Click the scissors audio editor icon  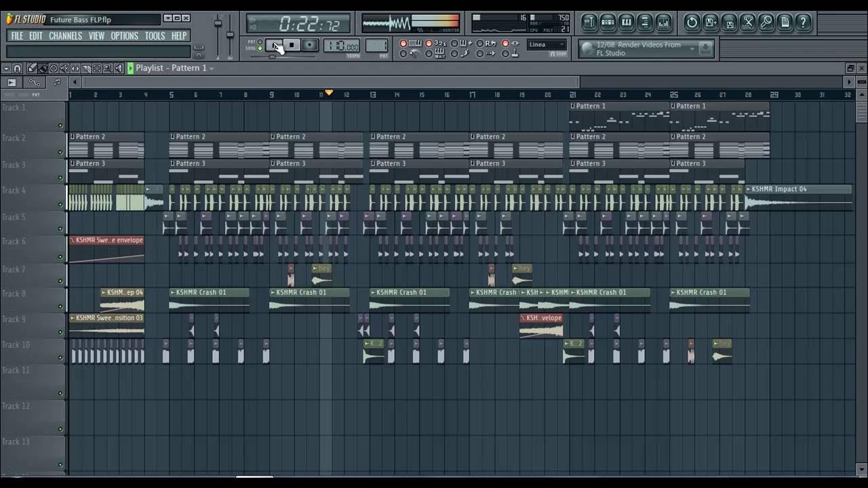coord(748,22)
